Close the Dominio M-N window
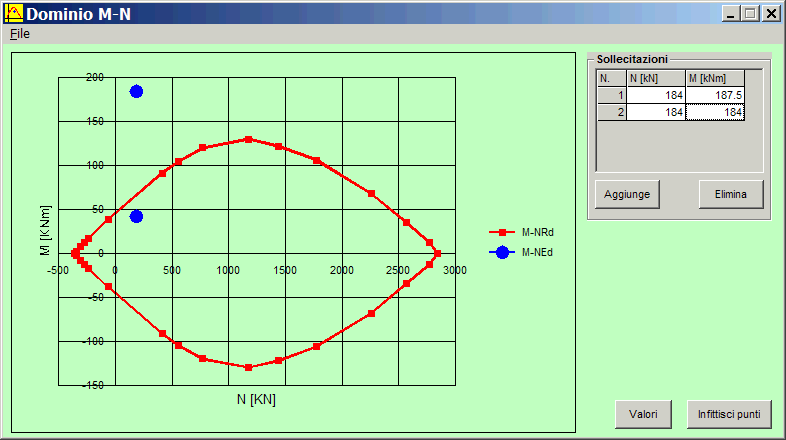This screenshot has height=440, width=786. click(771, 14)
